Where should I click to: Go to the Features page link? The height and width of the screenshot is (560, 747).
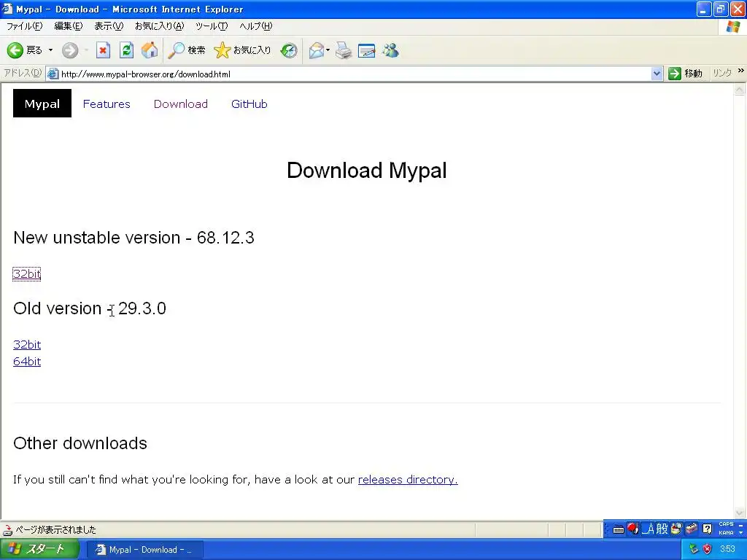[107, 104]
